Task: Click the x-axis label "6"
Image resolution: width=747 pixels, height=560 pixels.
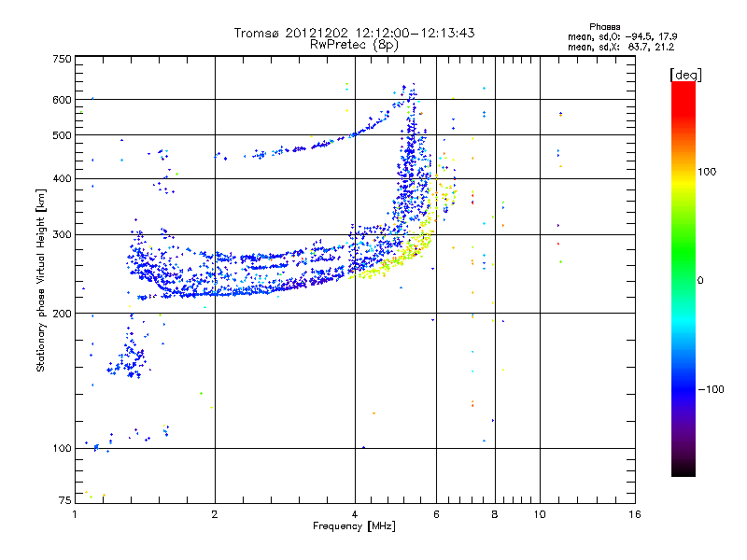Action: pyautogui.click(x=436, y=514)
